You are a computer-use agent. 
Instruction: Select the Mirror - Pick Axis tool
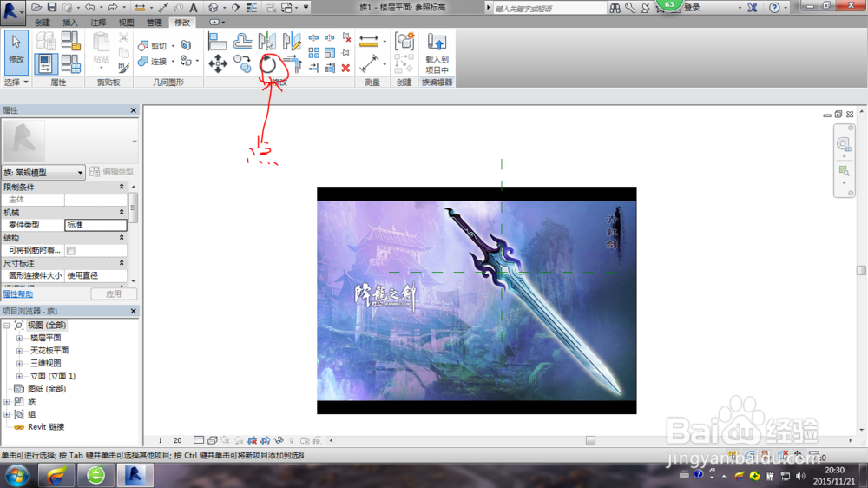click(266, 41)
